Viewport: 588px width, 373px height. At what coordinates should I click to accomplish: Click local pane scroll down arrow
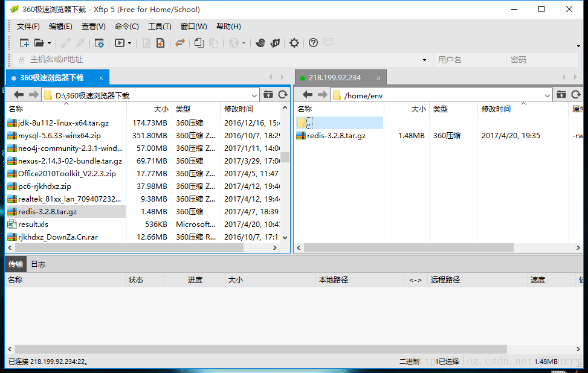285,237
